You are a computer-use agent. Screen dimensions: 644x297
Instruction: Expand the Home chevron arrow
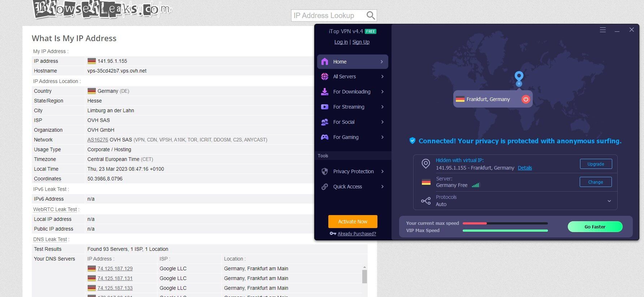pyautogui.click(x=382, y=62)
